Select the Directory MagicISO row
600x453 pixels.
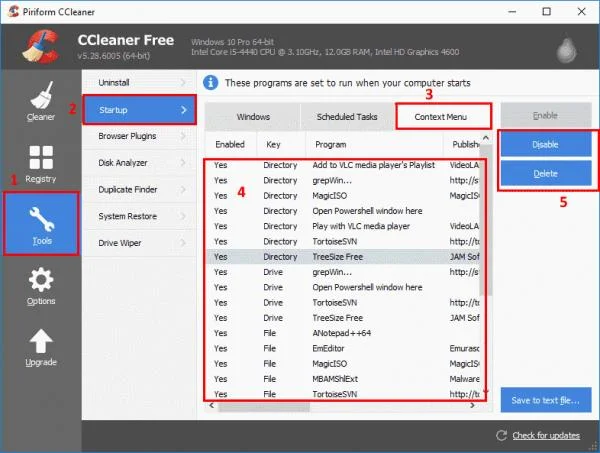(343, 196)
